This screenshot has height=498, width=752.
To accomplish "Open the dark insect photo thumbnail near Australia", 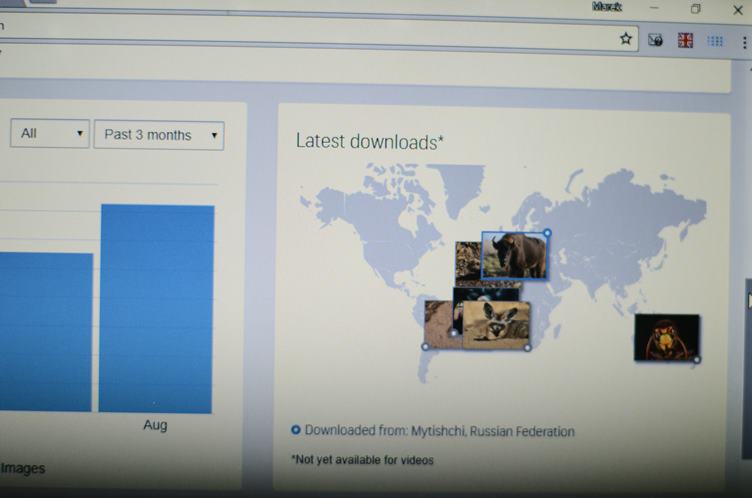I will (x=666, y=337).
